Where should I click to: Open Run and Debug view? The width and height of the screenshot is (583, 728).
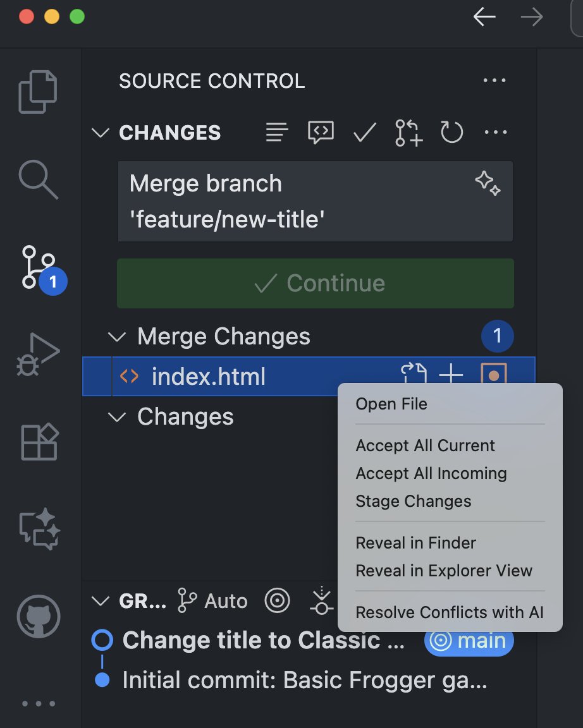(x=38, y=355)
